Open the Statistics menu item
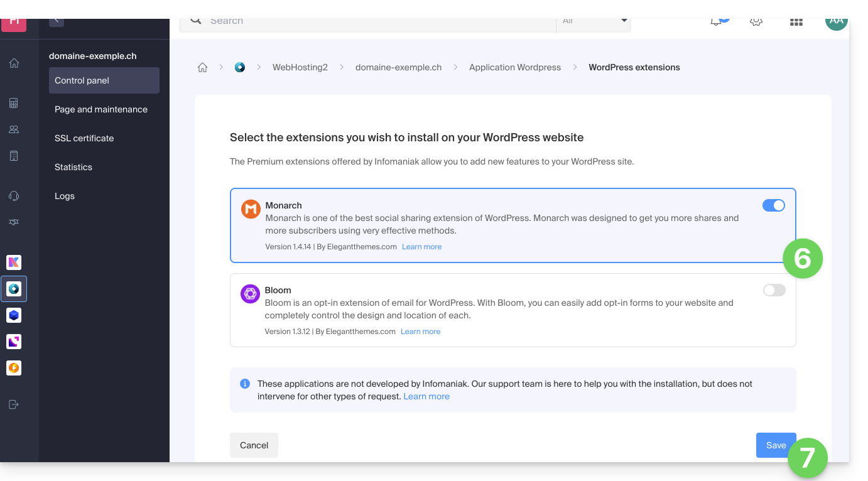868x481 pixels. [73, 167]
